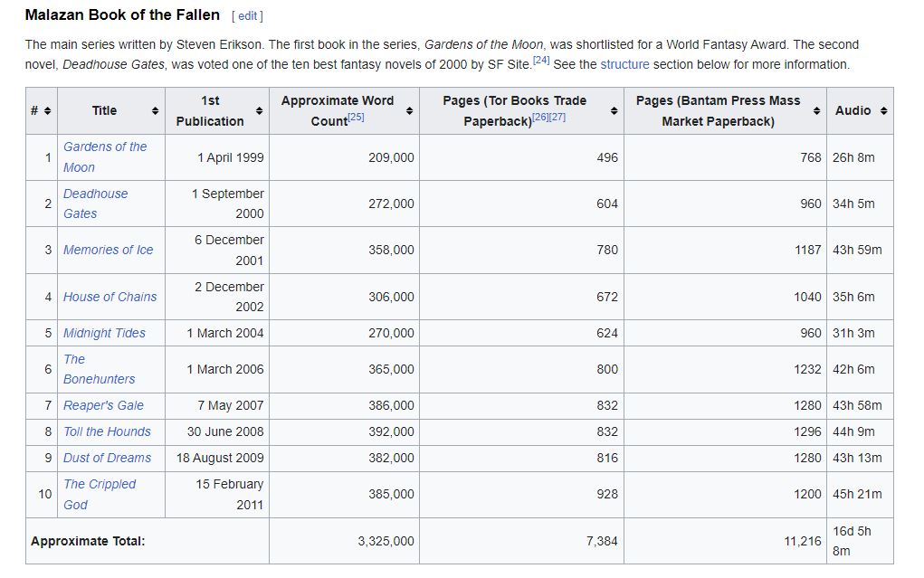The width and height of the screenshot is (924, 578).
Task: Visit the House of Chains article
Action: point(110,297)
